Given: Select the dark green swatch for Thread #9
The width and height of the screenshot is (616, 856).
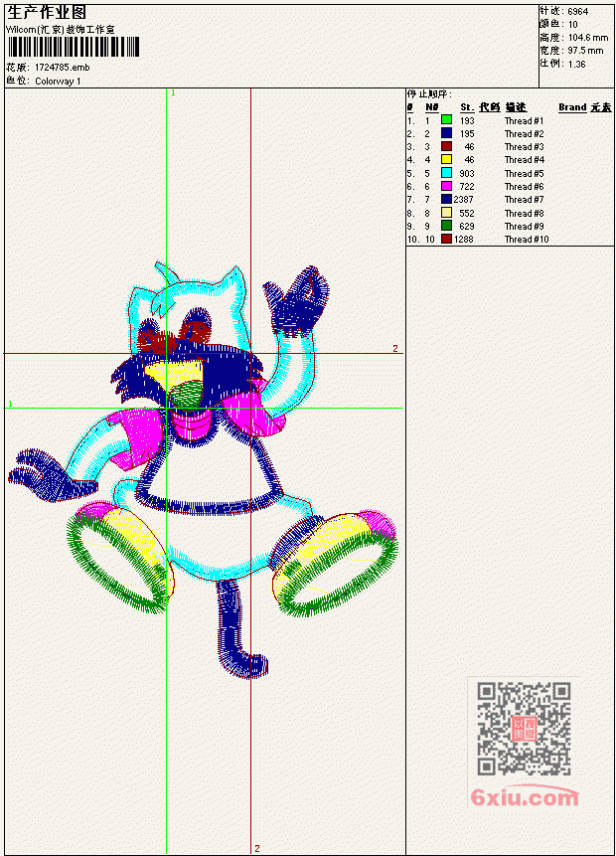Looking at the screenshot, I should (446, 226).
